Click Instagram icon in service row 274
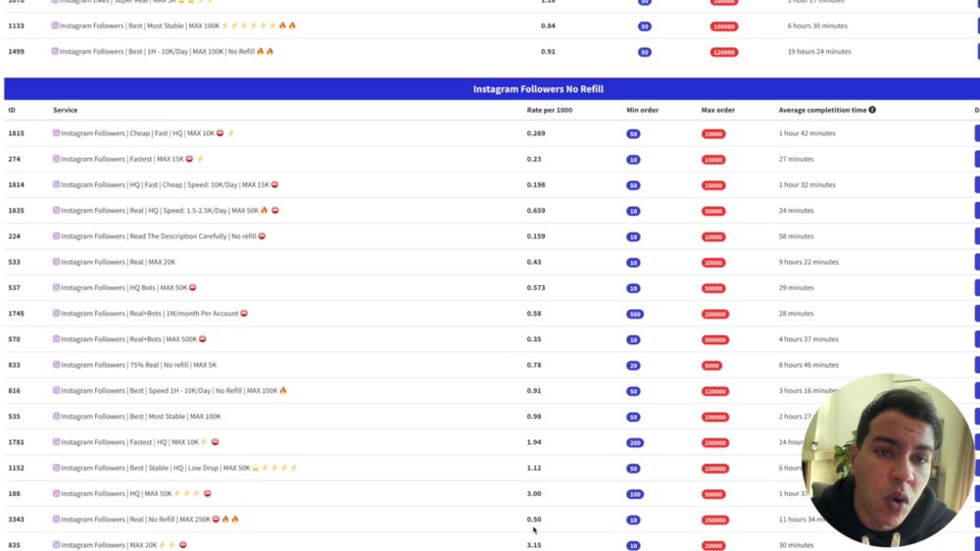 point(56,159)
